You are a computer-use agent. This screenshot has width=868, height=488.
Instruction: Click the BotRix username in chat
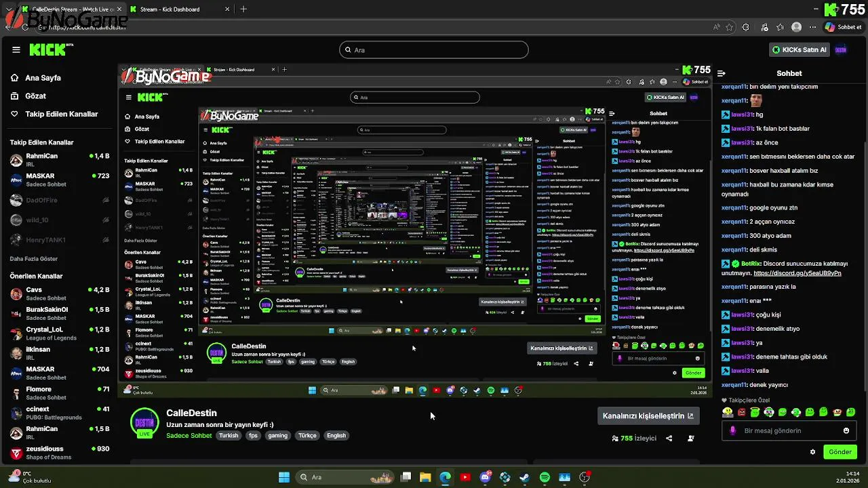click(751, 264)
